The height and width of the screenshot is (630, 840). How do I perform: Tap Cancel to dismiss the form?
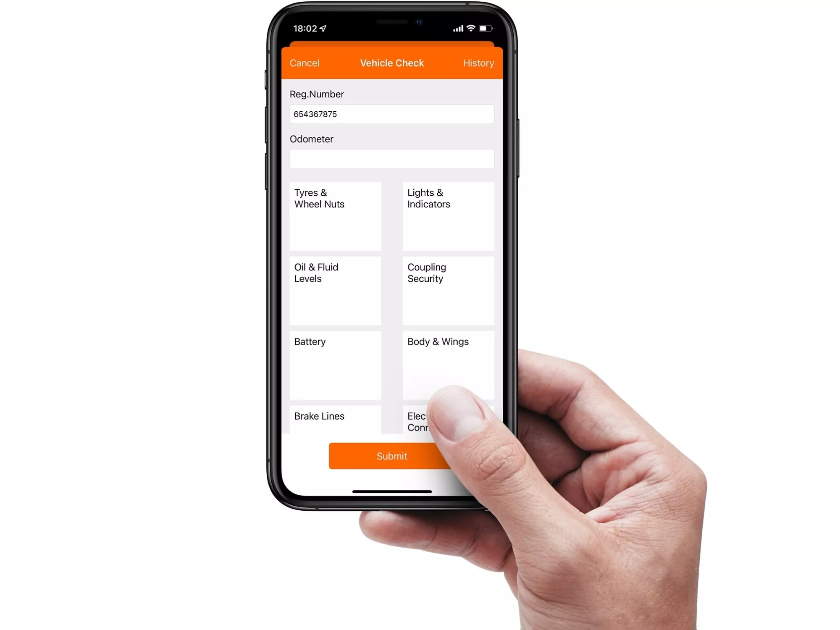pyautogui.click(x=305, y=63)
